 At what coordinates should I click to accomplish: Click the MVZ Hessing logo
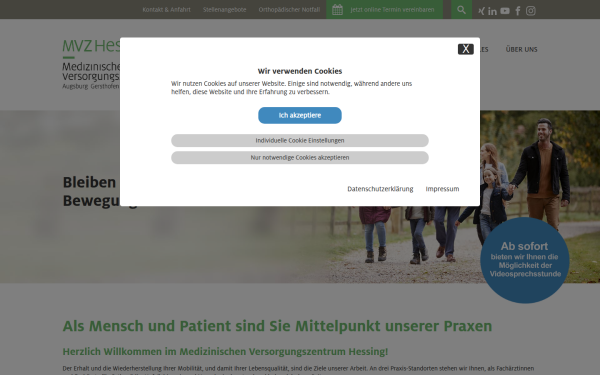[91, 64]
